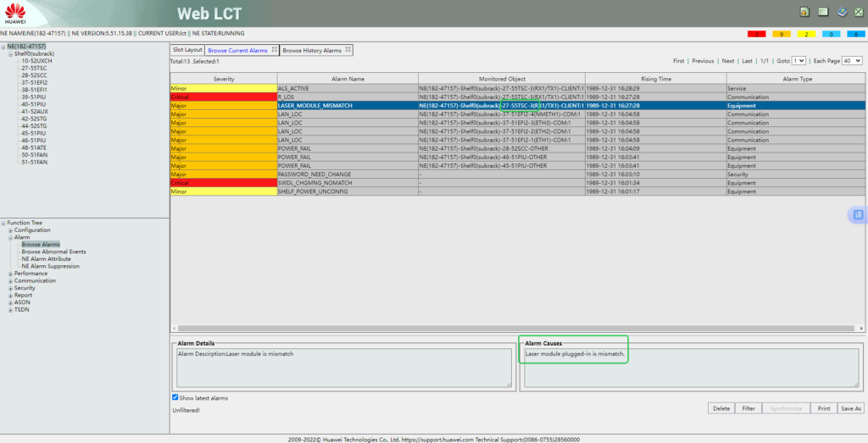Click the red critical alarm counter

756,34
